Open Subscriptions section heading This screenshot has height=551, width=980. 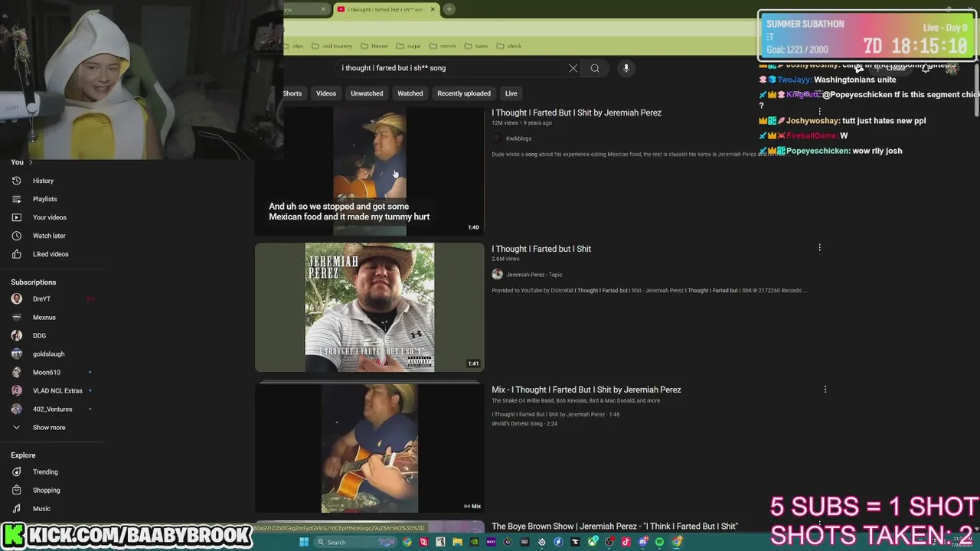34,282
